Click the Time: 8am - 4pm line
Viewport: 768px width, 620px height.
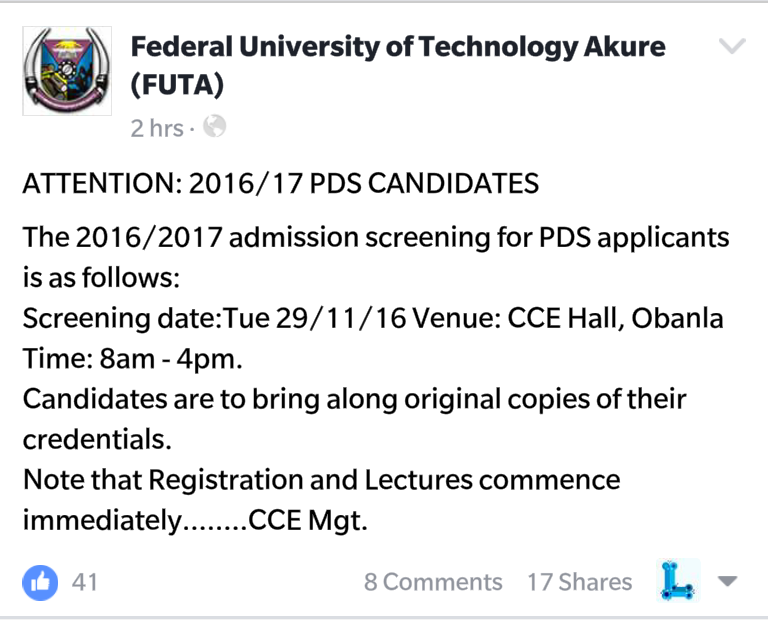click(132, 359)
